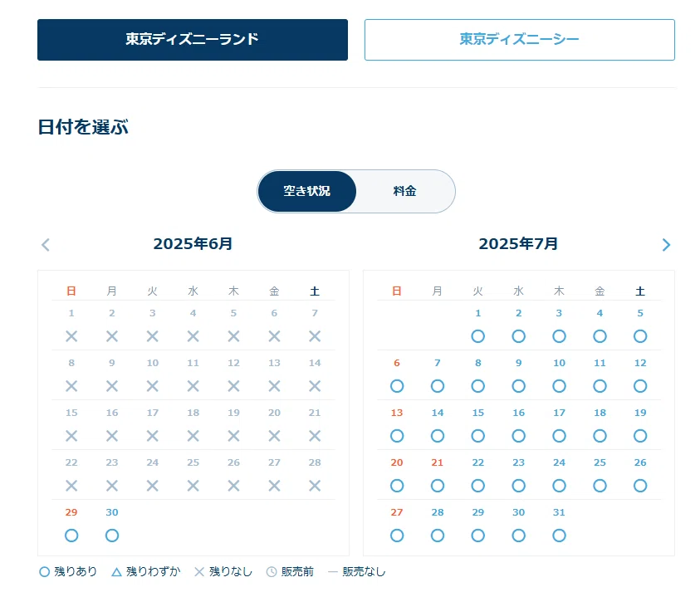Switch to the 東京ディズニーシー park tab
Screen dimensions: 700x592
click(519, 40)
